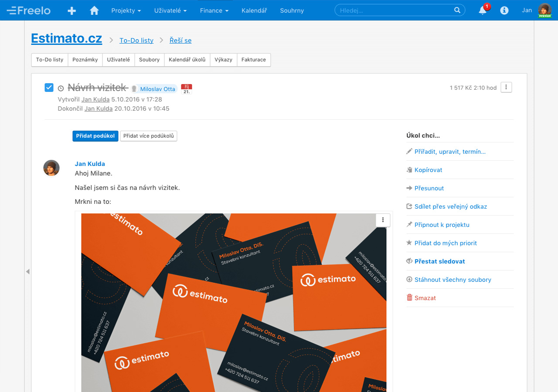Click the copy icon next to Kopírovat
Image resolution: width=558 pixels, height=392 pixels.
[409, 170]
